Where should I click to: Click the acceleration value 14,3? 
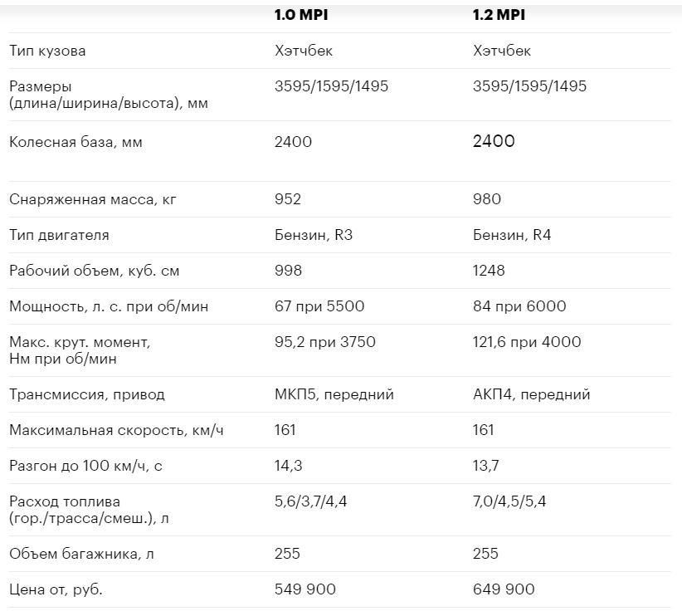[x=289, y=466]
